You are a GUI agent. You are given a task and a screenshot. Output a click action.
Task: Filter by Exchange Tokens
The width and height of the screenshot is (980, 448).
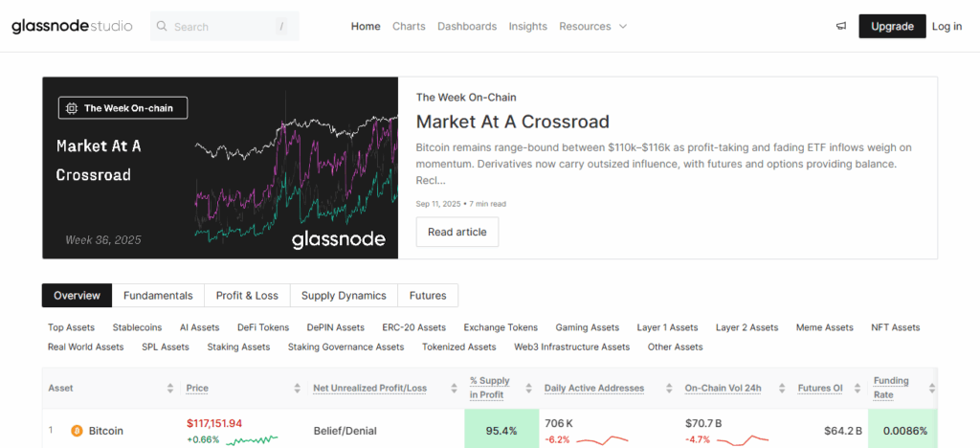(501, 327)
